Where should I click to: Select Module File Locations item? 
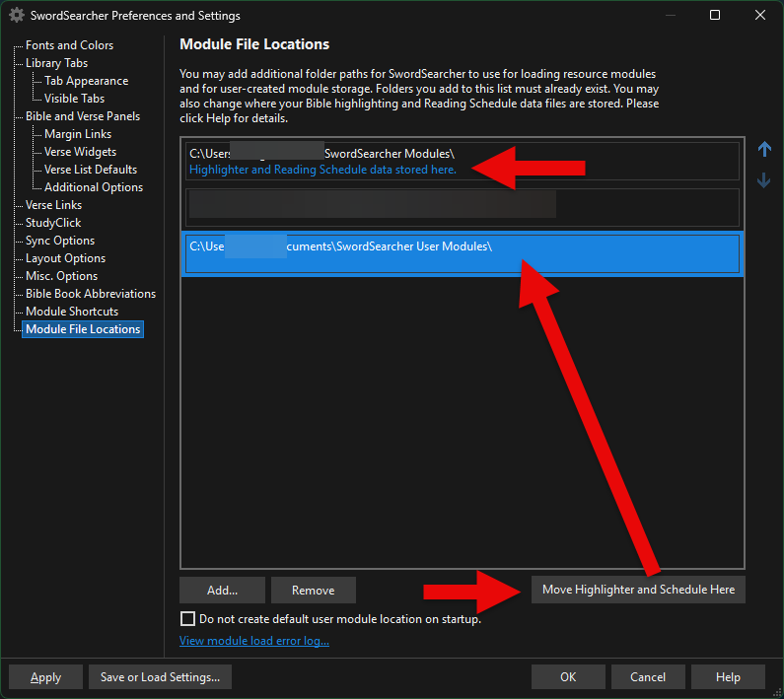[83, 329]
